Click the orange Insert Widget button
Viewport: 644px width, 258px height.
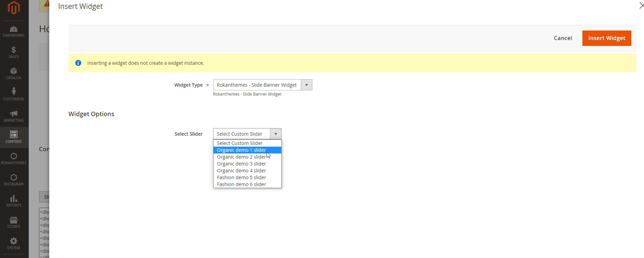607,38
